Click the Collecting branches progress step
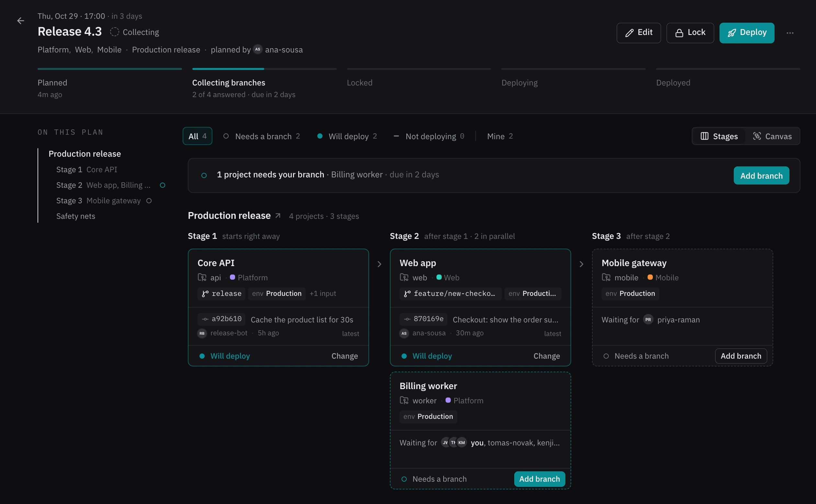The height and width of the screenshot is (504, 816). 264,83
